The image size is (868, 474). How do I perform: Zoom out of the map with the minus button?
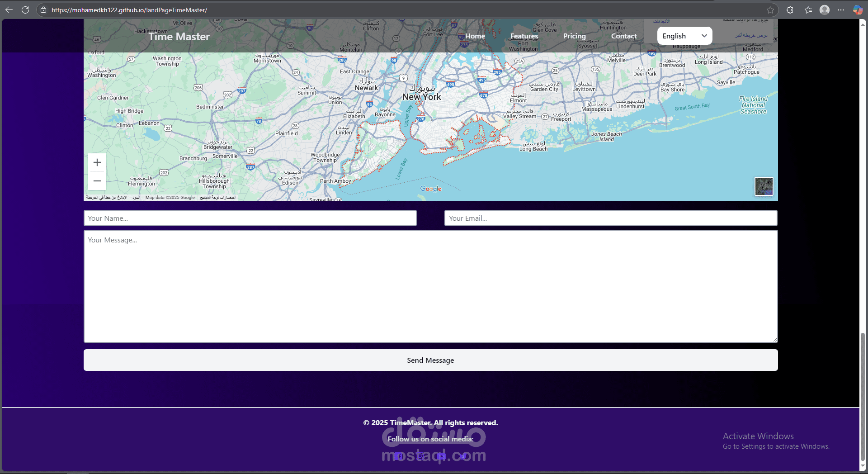(97, 181)
